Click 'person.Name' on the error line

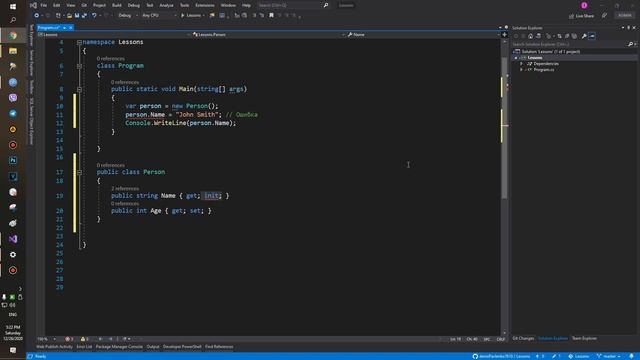[145, 115]
